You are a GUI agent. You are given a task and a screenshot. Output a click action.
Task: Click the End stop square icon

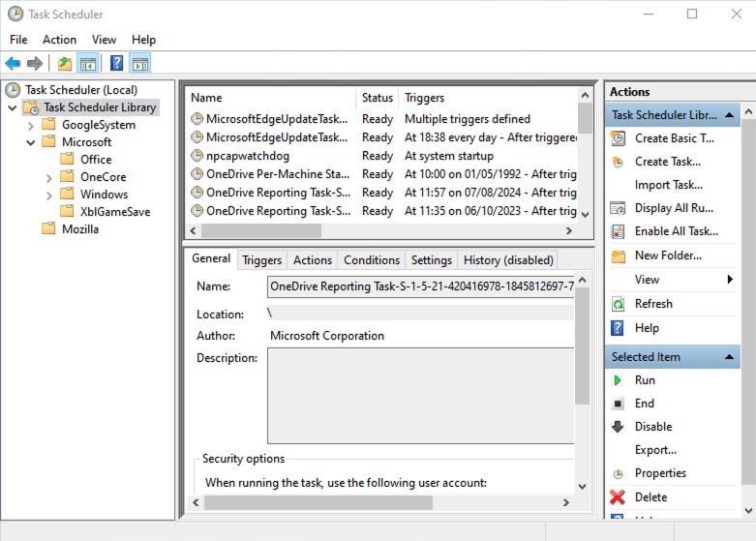[x=618, y=404]
